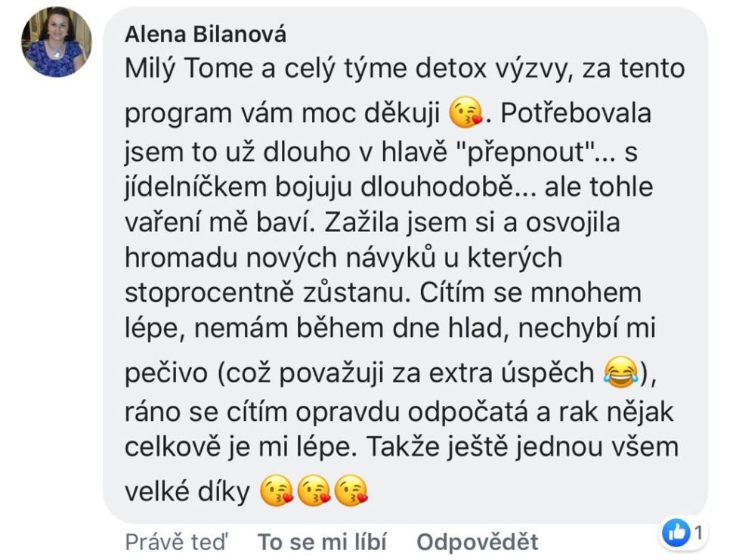Screen dimensions: 733x560
Task: Click the word "Potřebovala" in the comment text
Action: point(576,113)
